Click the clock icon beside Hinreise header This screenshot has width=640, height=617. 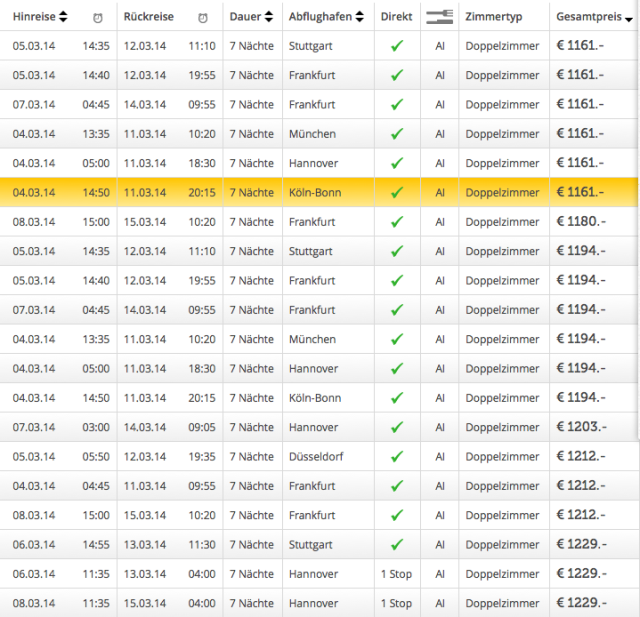(x=97, y=17)
